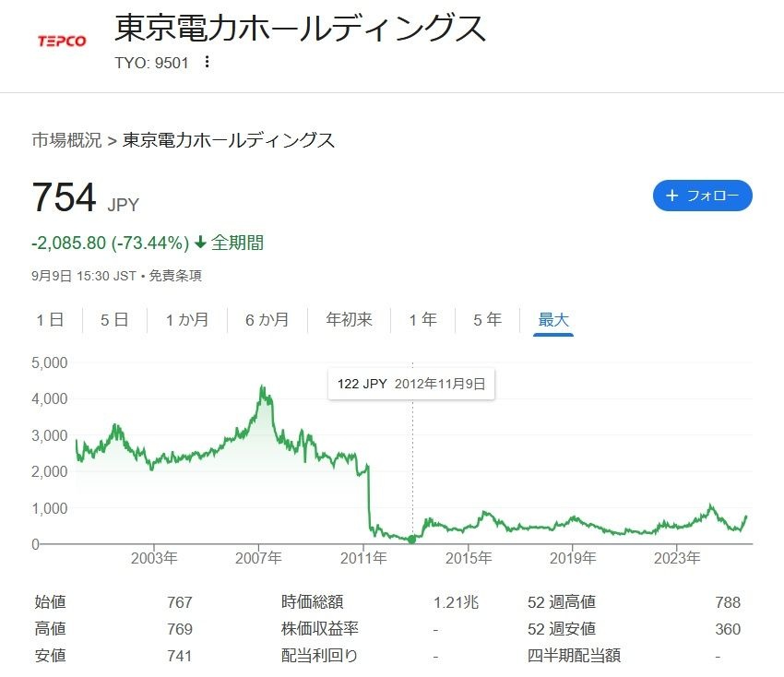Click the TYO: 9501 ticker text

pos(151,63)
